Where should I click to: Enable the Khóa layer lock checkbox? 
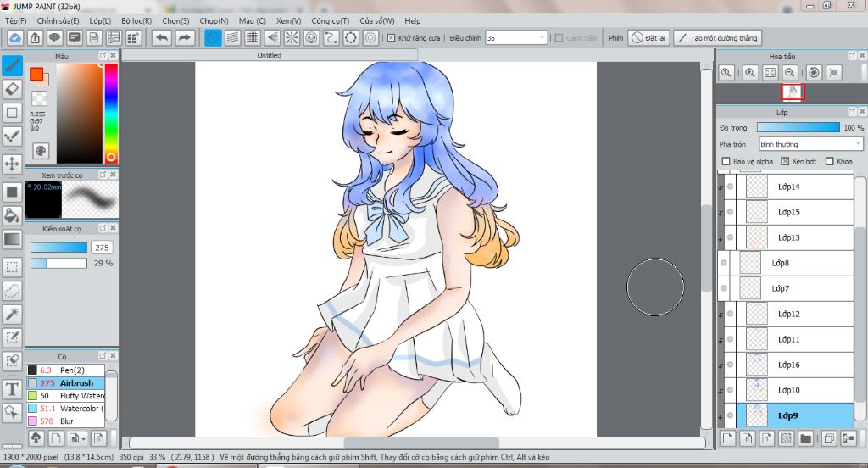(x=829, y=161)
